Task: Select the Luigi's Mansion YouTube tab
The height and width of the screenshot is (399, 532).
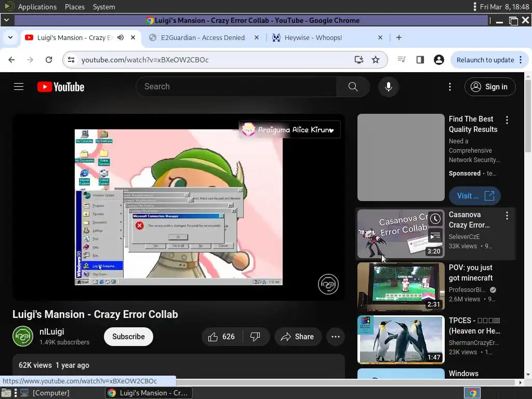Action: coord(75,37)
